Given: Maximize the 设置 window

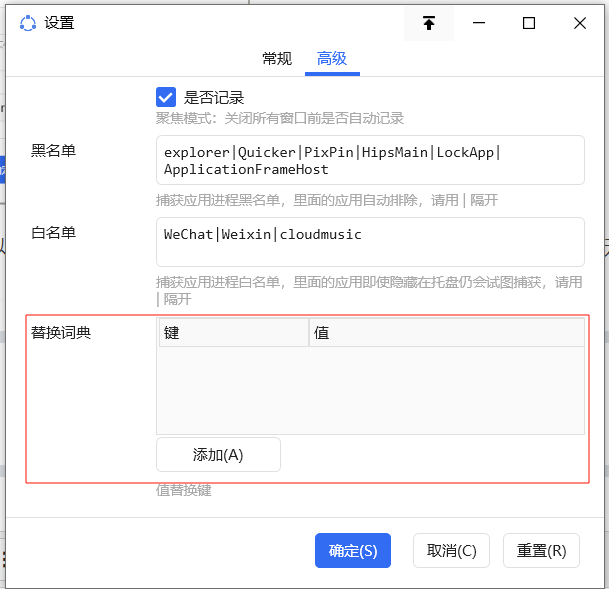Looking at the screenshot, I should [529, 23].
